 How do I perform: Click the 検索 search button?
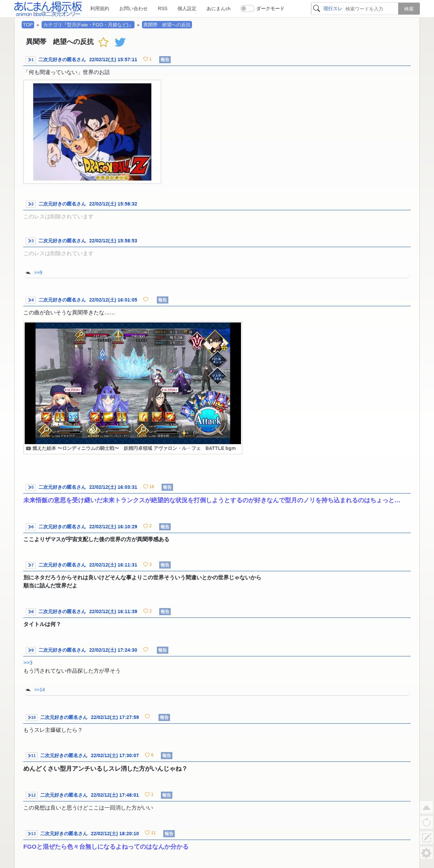(x=409, y=9)
